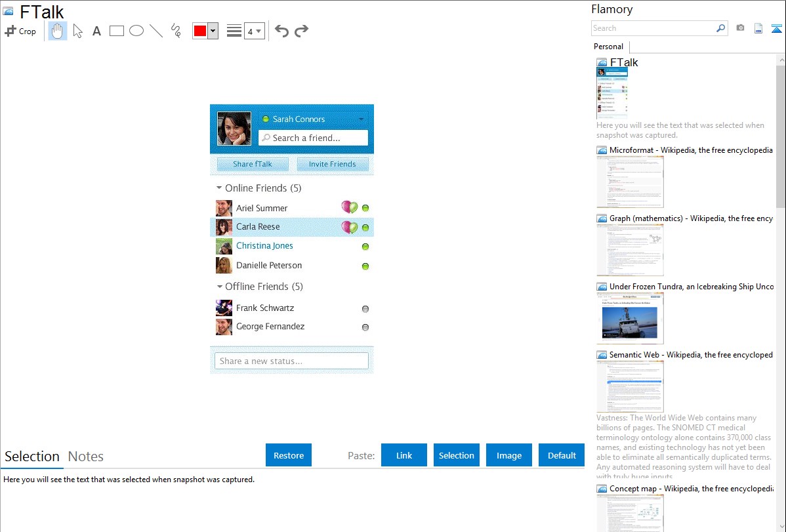This screenshot has height=532, width=786.
Task: Select Carla Reese in friends list
Action: click(292, 226)
